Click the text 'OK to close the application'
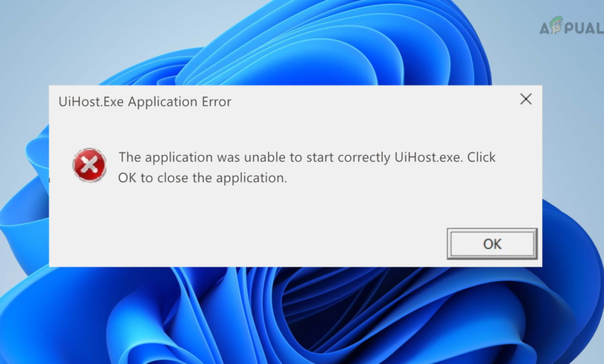 [x=203, y=178]
